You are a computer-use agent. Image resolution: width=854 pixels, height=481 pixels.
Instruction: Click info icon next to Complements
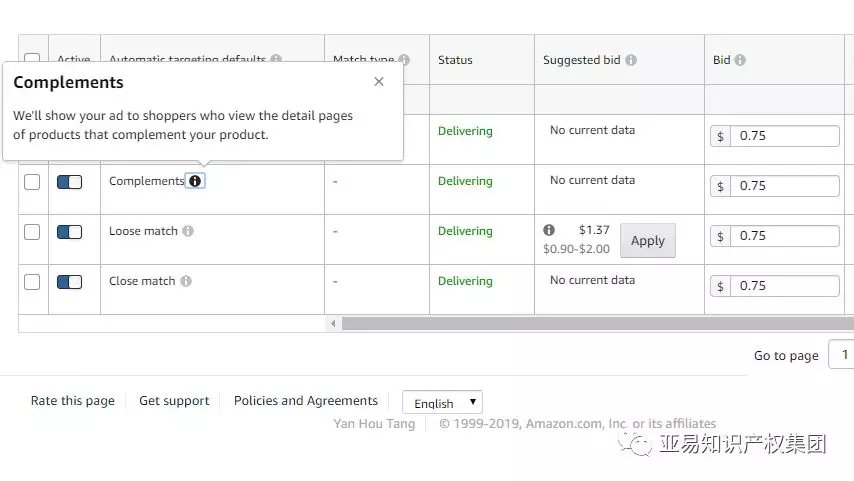click(195, 181)
